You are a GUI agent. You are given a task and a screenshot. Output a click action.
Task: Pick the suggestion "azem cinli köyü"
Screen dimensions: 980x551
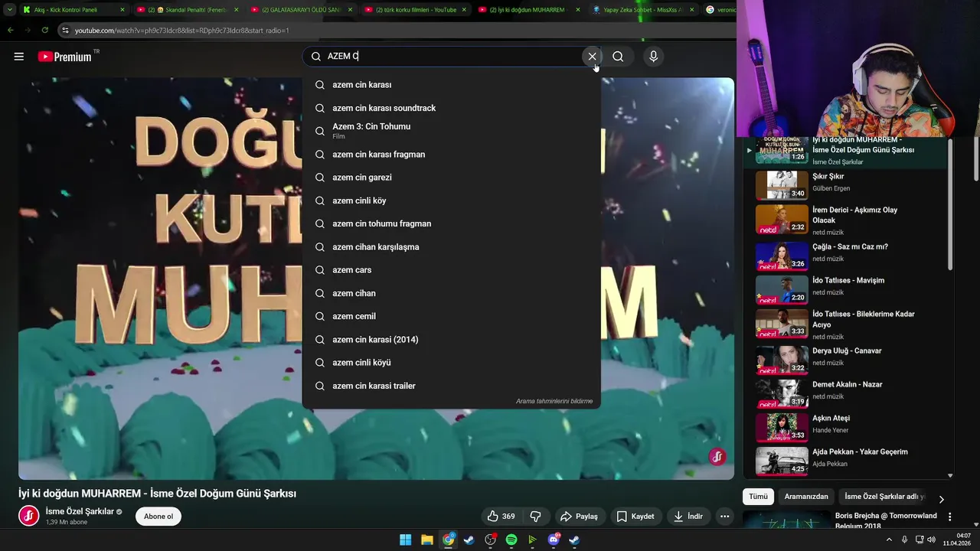(452, 363)
